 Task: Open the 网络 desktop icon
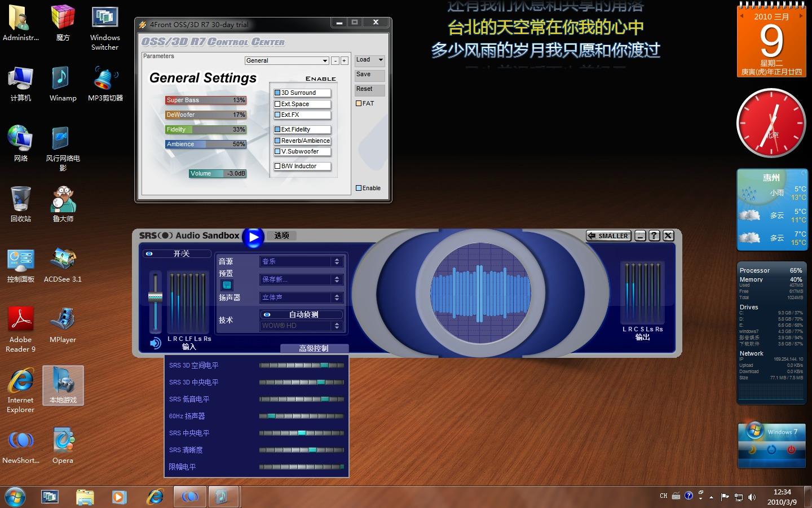(20, 144)
